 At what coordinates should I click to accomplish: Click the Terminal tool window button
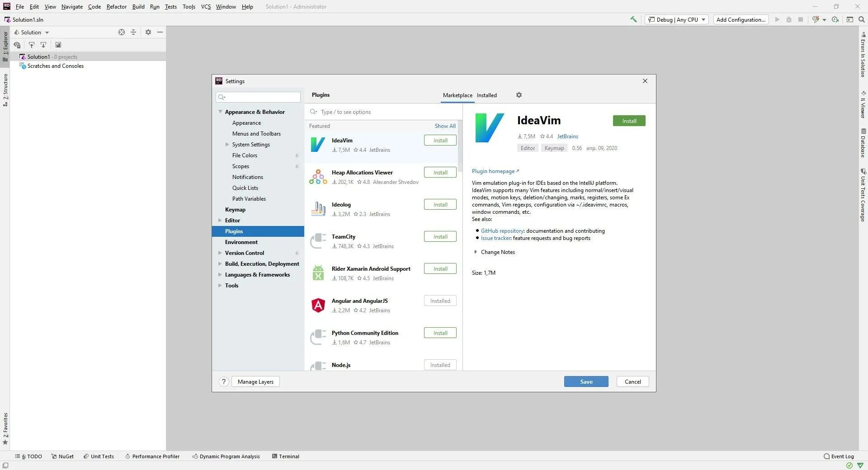(x=286, y=456)
